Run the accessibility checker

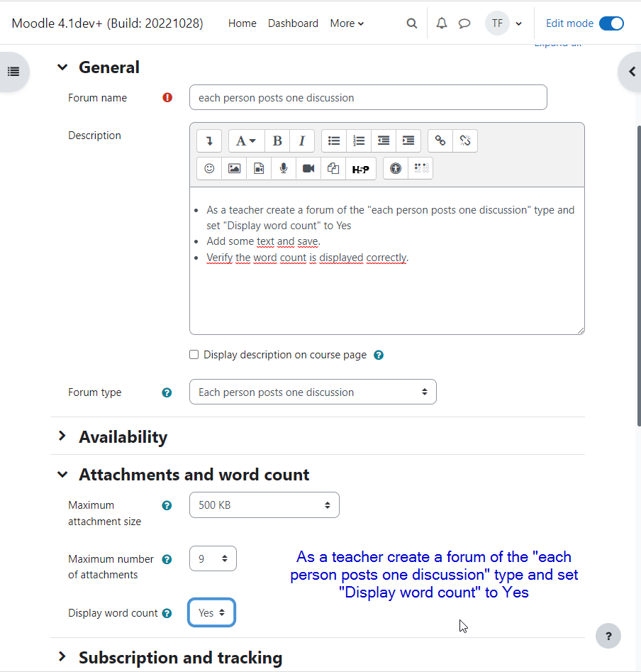pyautogui.click(x=395, y=168)
